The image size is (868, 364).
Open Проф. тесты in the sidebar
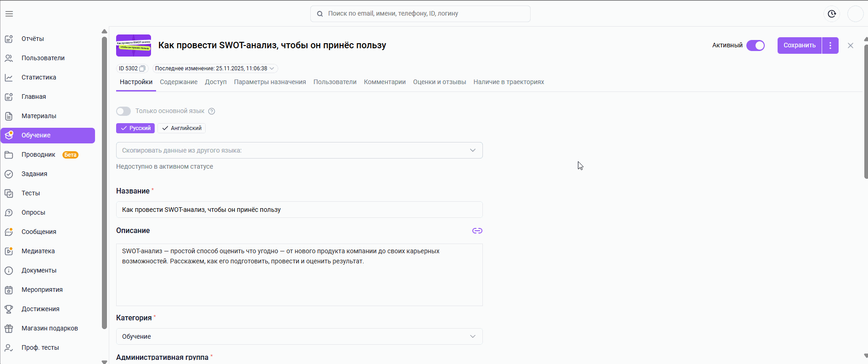[x=48, y=348]
